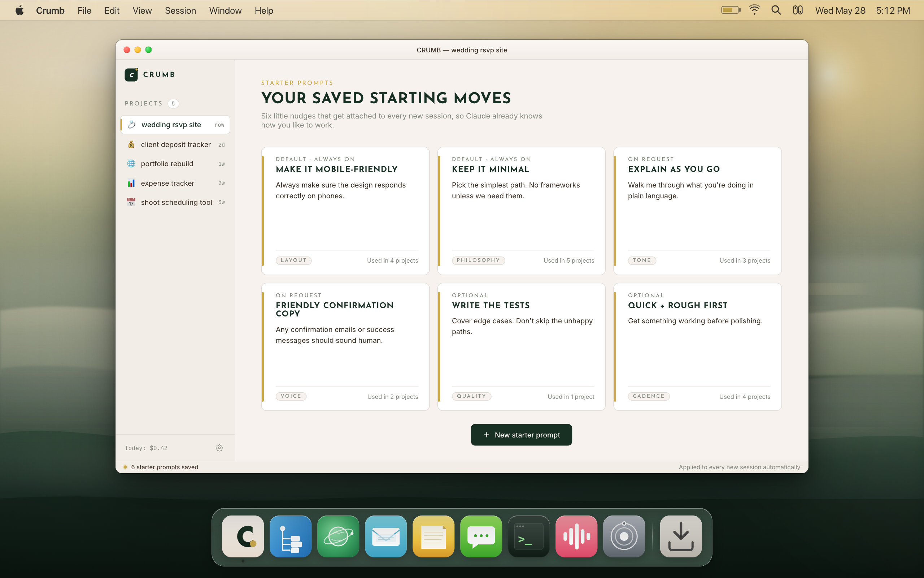Open the Help menu
924x578 pixels.
264,10
